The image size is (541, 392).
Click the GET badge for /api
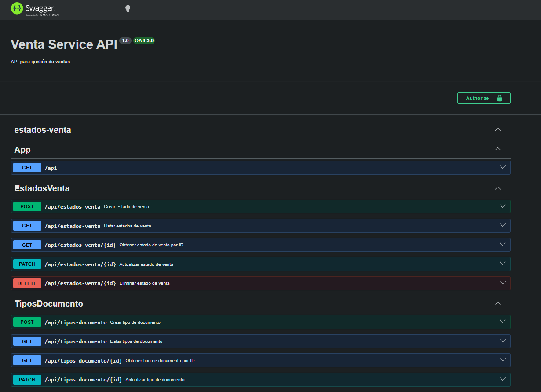click(x=27, y=168)
